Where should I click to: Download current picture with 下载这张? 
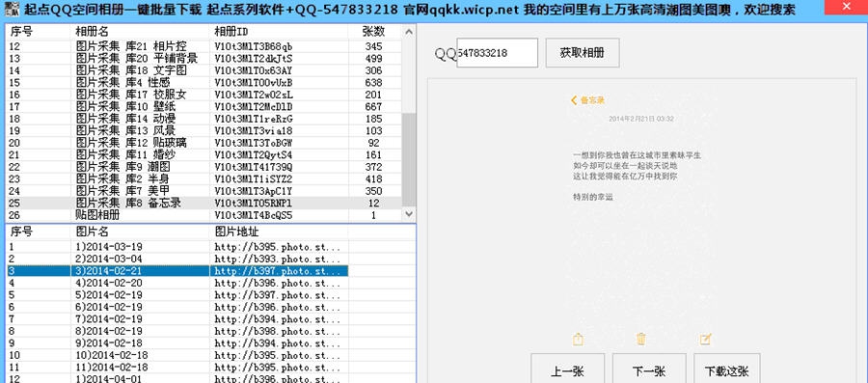727,369
